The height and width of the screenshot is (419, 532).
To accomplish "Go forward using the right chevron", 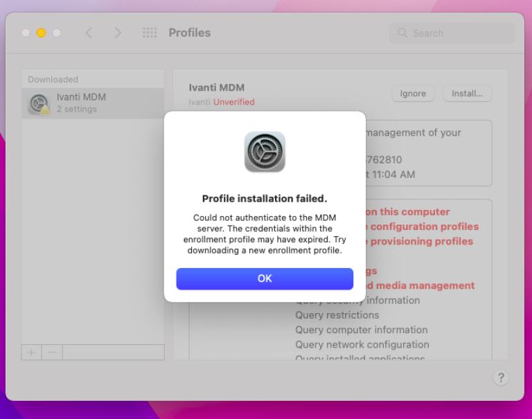I will [118, 33].
